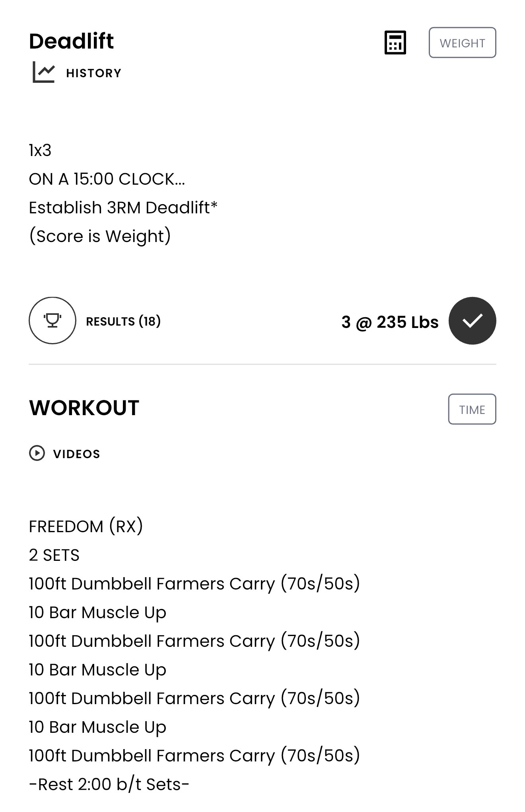This screenshot has width=525, height=812.
Task: Click the 2 SETS line
Action: [54, 555]
